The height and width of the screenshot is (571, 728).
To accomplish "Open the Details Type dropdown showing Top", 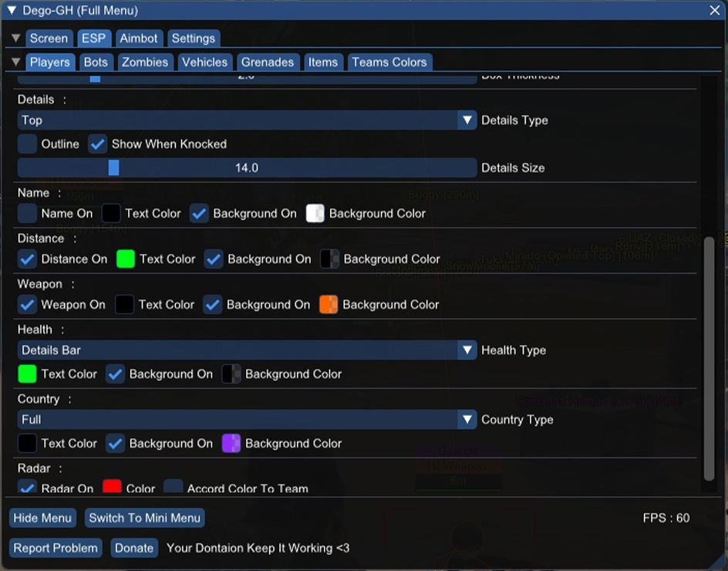I will coord(247,120).
